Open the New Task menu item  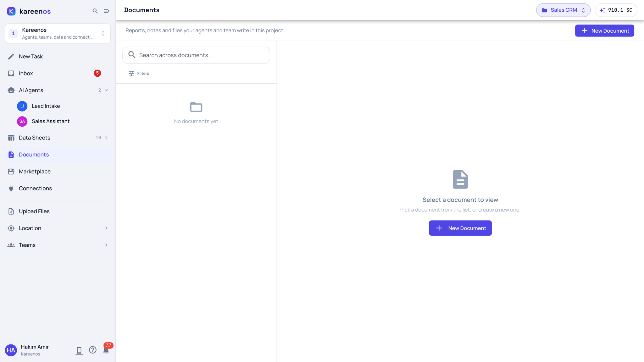(58, 57)
